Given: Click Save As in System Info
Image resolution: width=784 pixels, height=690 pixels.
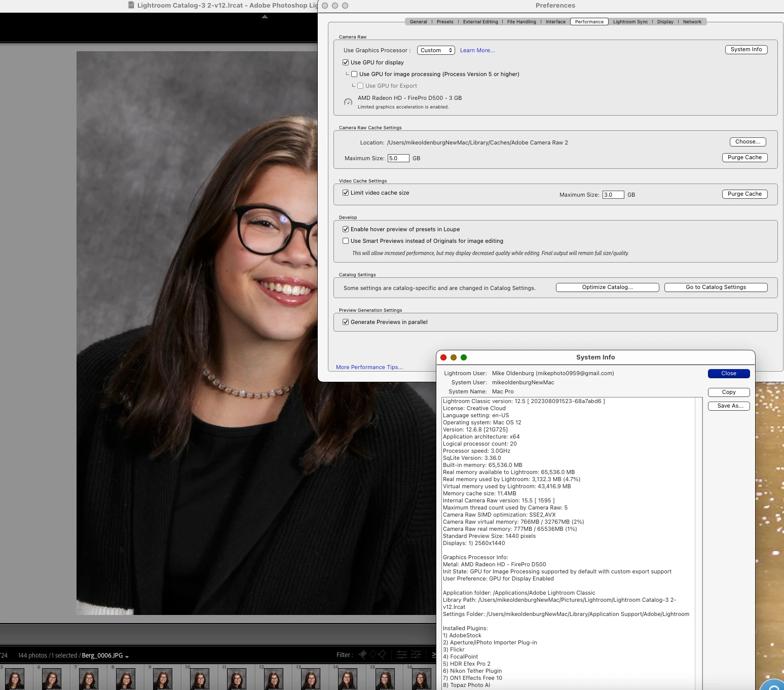Looking at the screenshot, I should pyautogui.click(x=729, y=406).
